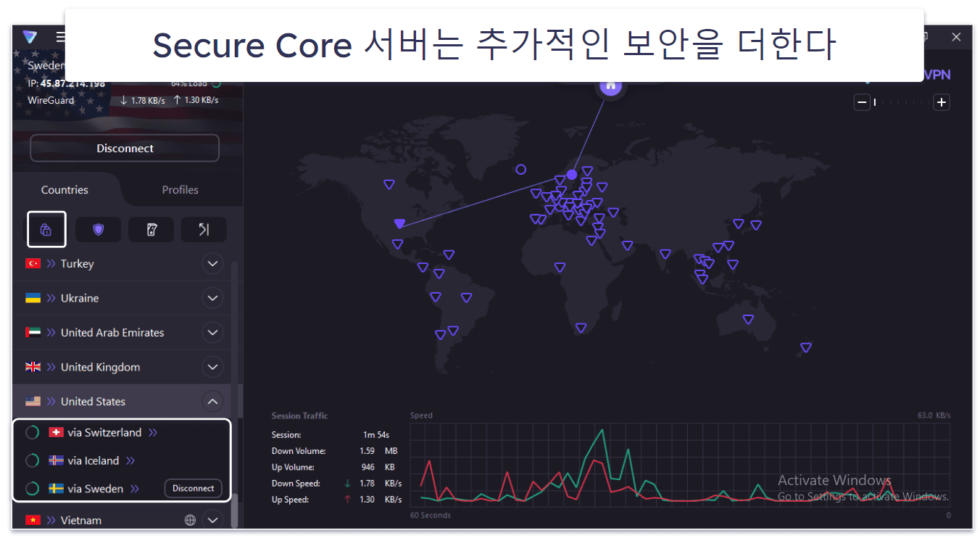
Task: Switch to the Countries tab
Action: [65, 190]
